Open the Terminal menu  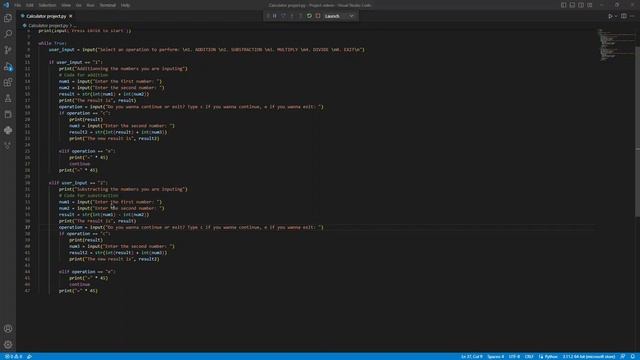click(108, 5)
